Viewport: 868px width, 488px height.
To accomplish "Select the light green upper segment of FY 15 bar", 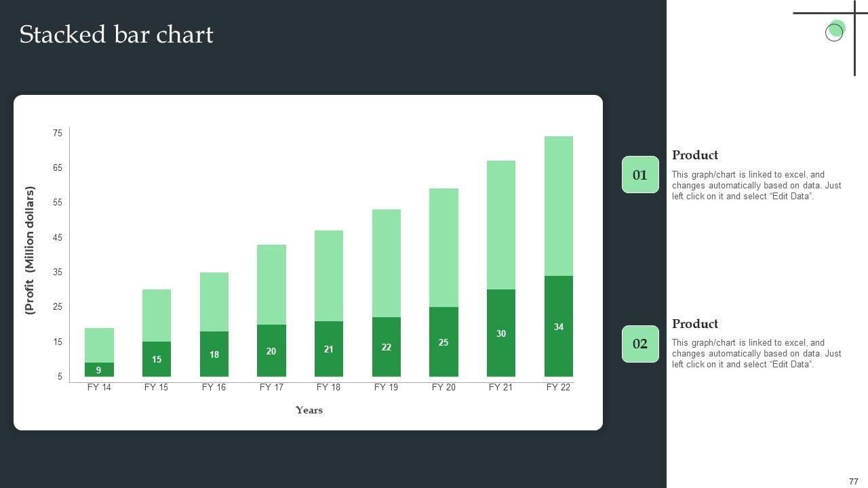I will (157, 315).
